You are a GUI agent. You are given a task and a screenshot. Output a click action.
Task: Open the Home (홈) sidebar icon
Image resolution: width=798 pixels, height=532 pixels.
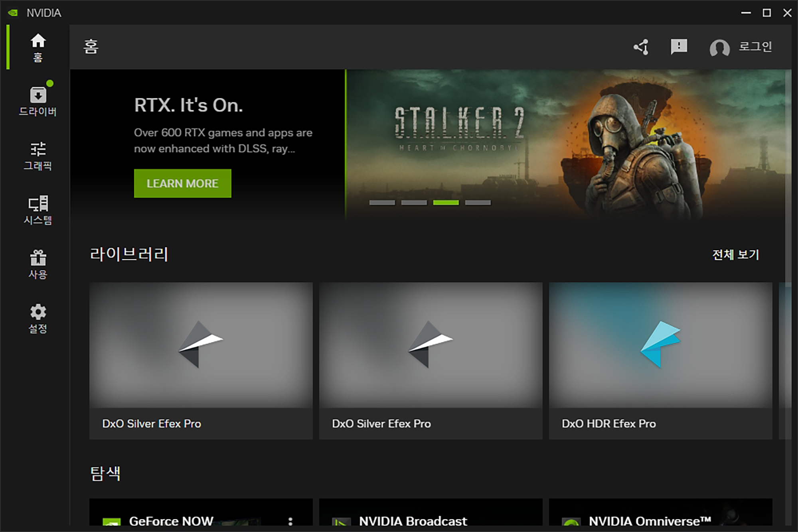click(38, 47)
